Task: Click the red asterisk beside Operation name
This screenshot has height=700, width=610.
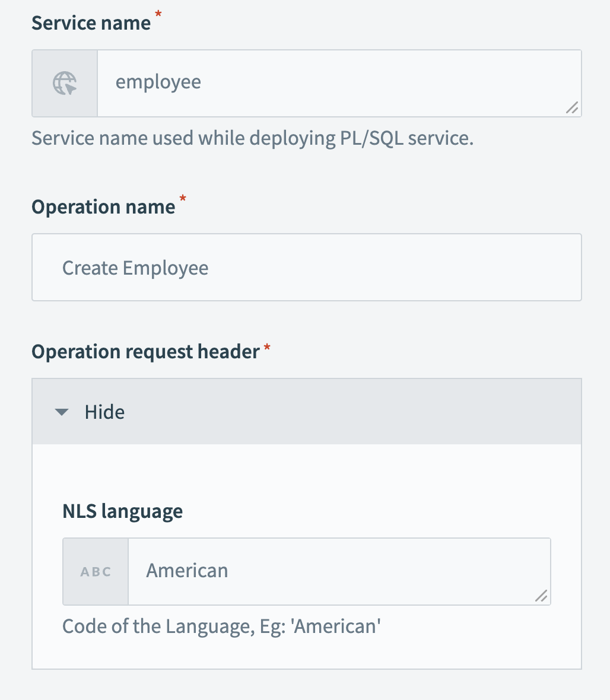Action: point(183,199)
